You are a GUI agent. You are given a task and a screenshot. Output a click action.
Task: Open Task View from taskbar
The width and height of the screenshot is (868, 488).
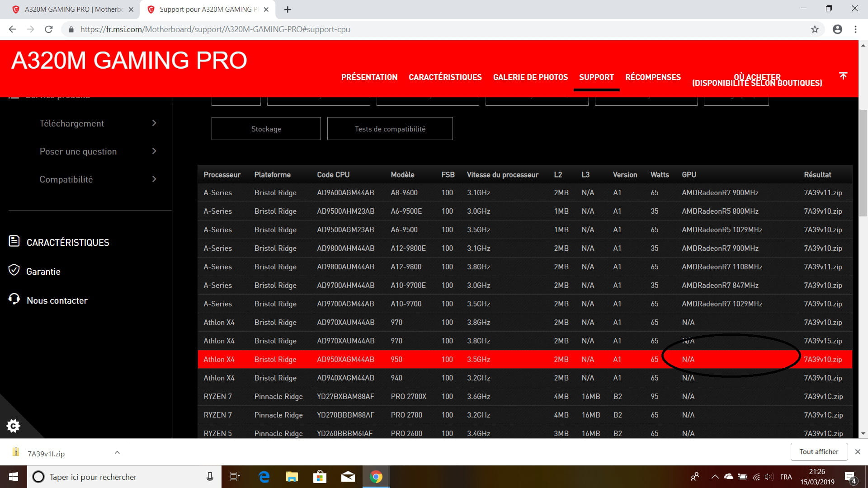point(235,477)
